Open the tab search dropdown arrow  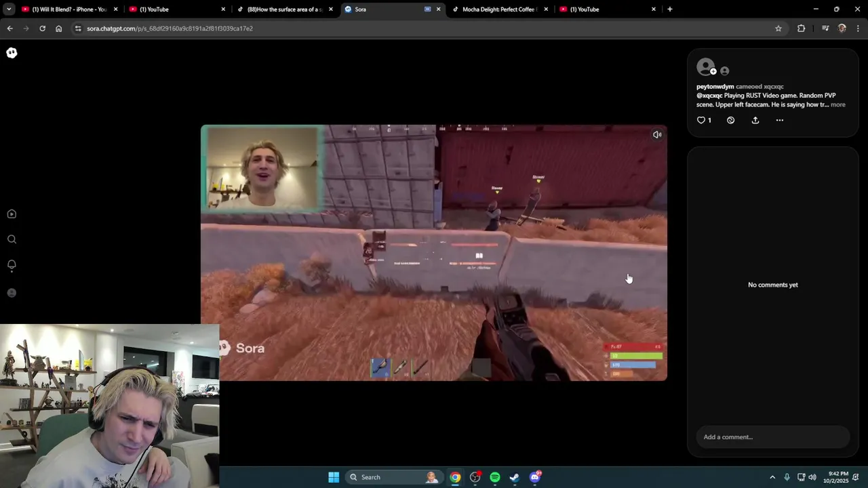9,9
